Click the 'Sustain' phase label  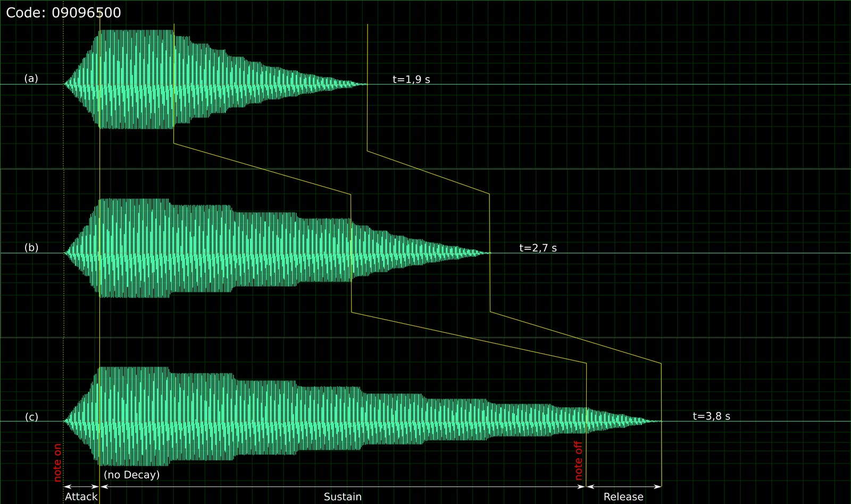click(343, 497)
